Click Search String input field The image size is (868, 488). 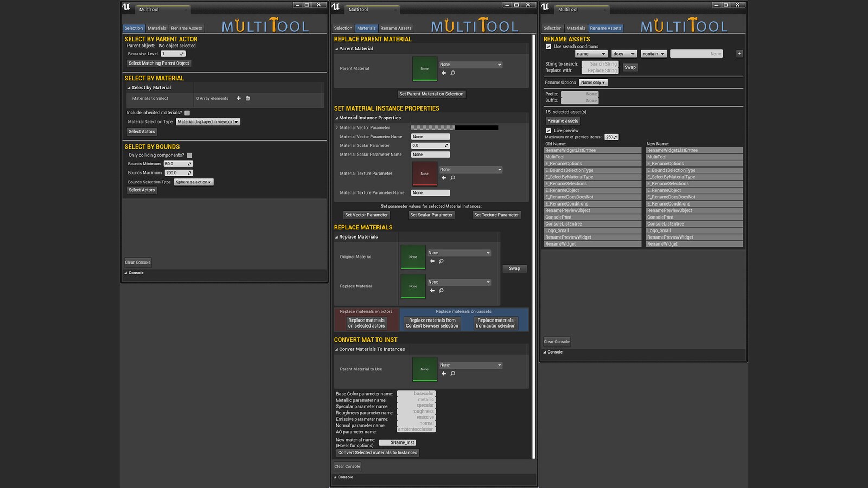pyautogui.click(x=600, y=64)
